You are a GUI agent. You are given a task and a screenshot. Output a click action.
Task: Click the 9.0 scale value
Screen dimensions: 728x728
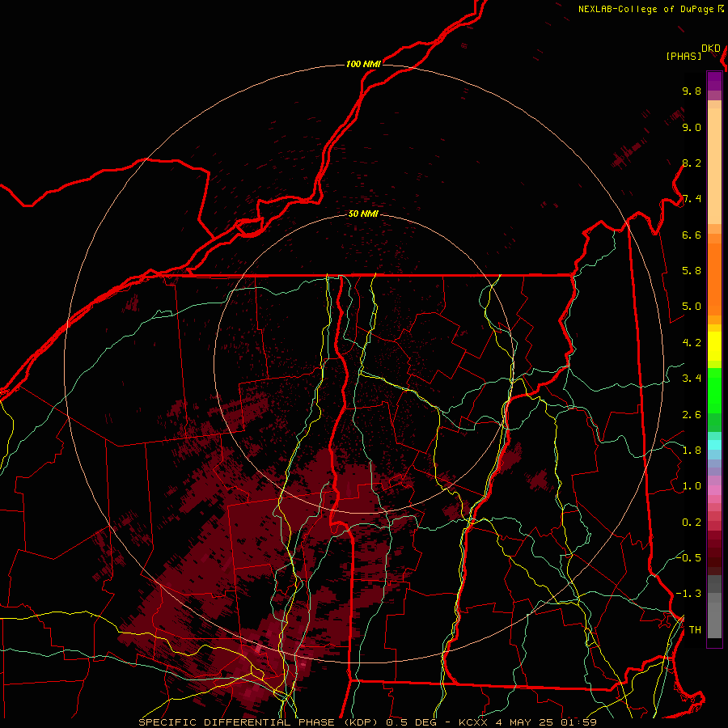(x=692, y=128)
